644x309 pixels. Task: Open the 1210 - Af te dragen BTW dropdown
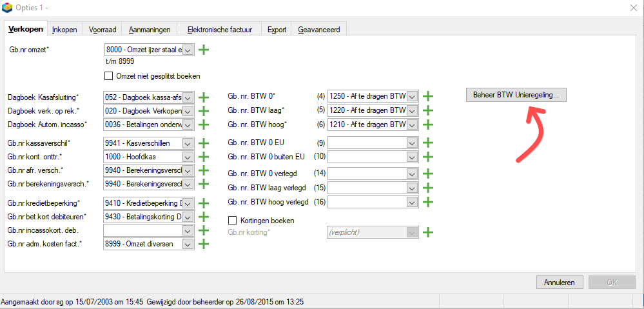click(x=413, y=124)
